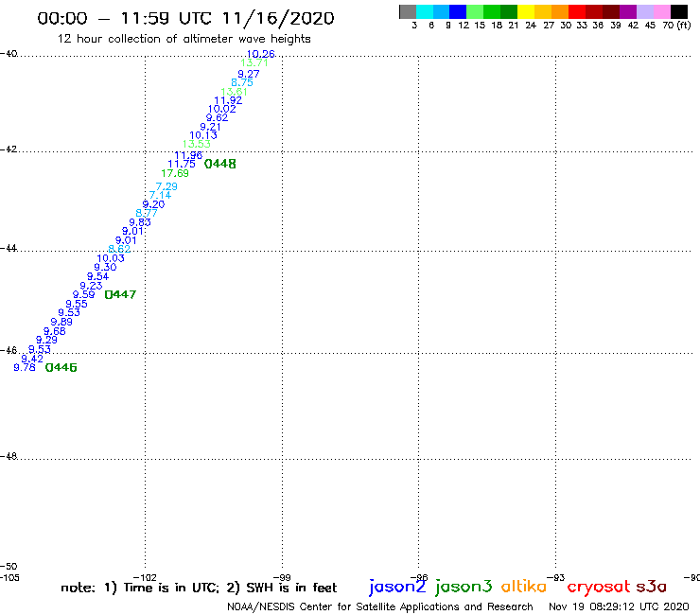Click the cryosat satellite legend label
Viewport: 700px width, 615px height.
pos(599,587)
